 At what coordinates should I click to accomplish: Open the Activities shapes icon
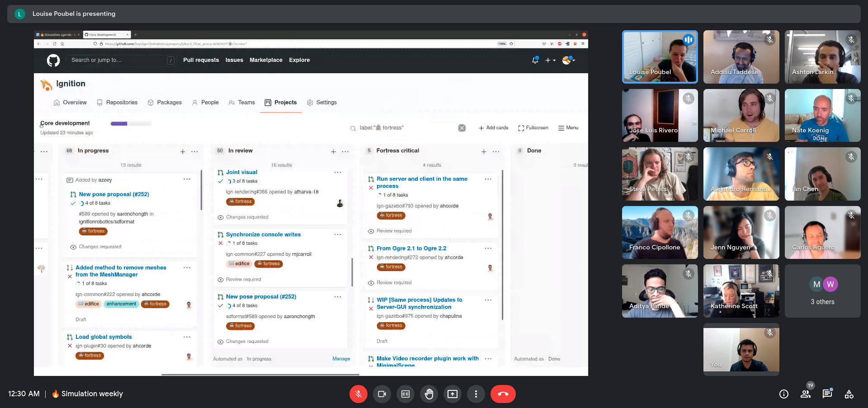pyautogui.click(x=849, y=394)
